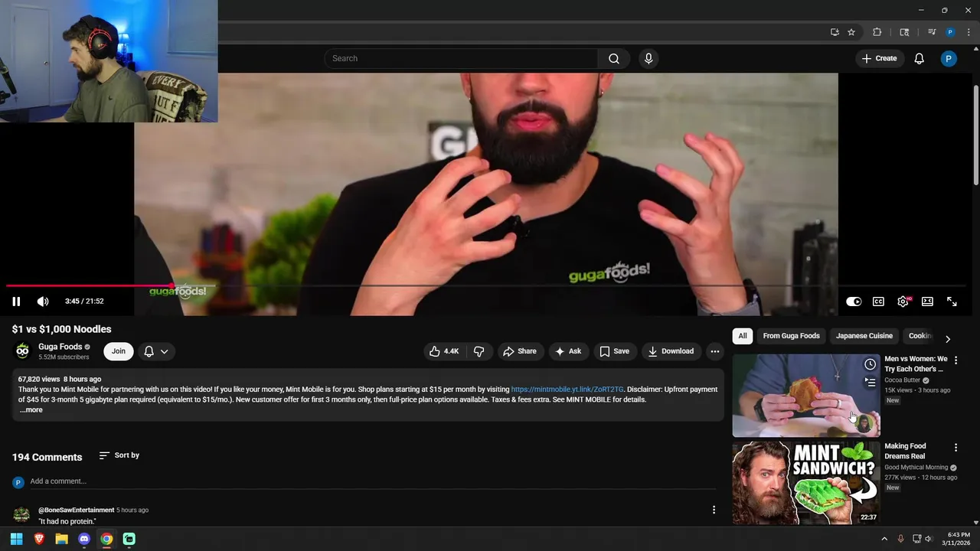Image resolution: width=980 pixels, height=551 pixels.
Task: Launch Brave browser from taskbar
Action: click(x=39, y=539)
